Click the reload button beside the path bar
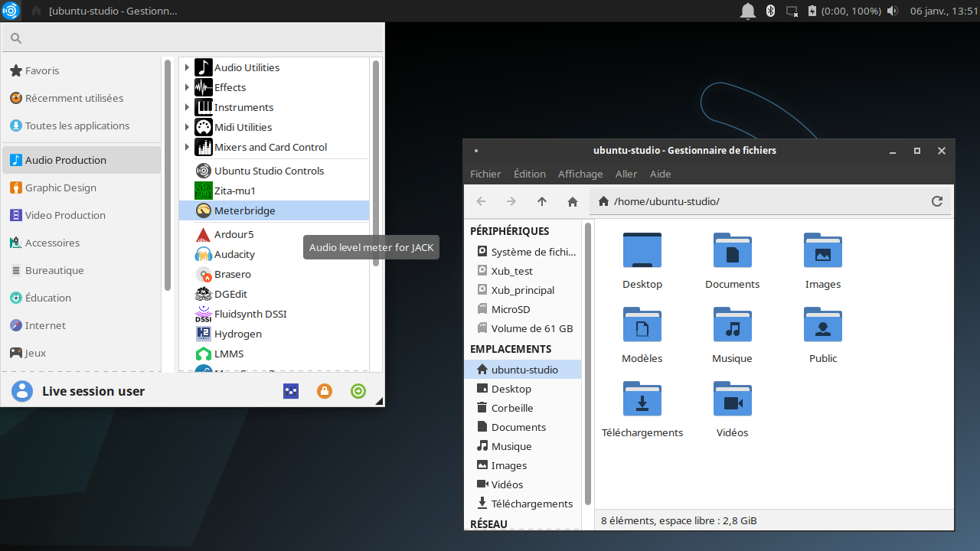Screen dimensions: 980x551 point(936,201)
